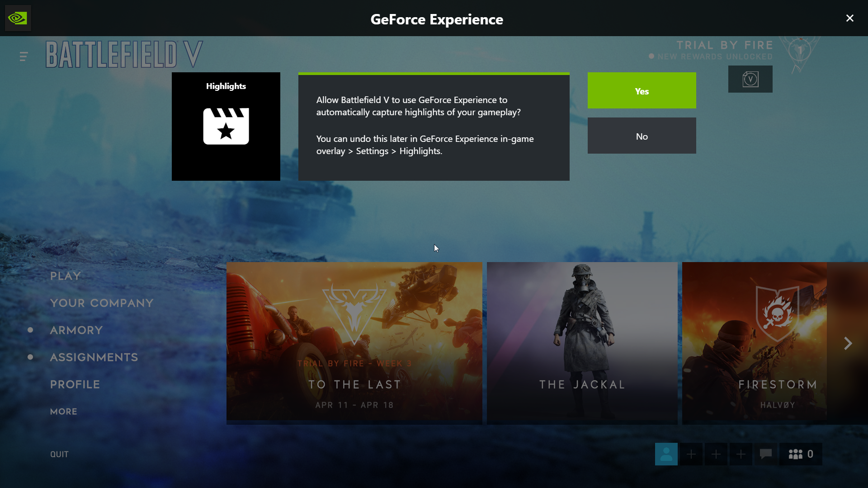
Task: Toggle the Armory bullet point indicator
Action: 33,329
